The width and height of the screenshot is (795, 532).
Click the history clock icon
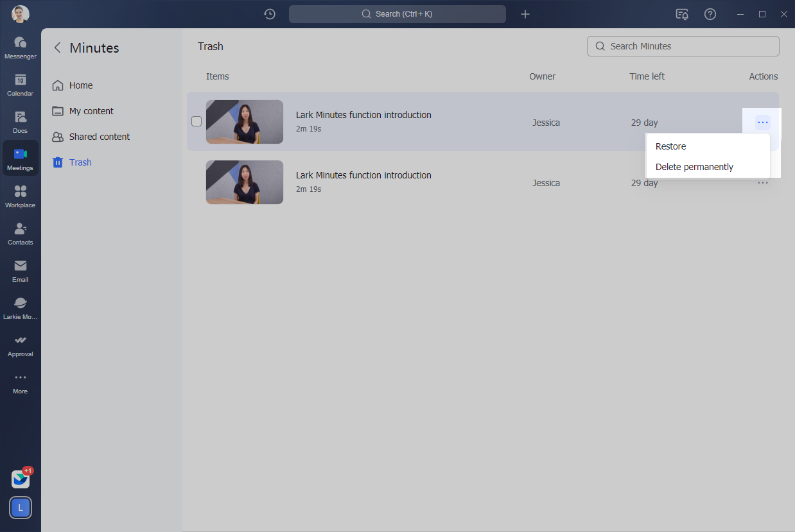pos(270,14)
